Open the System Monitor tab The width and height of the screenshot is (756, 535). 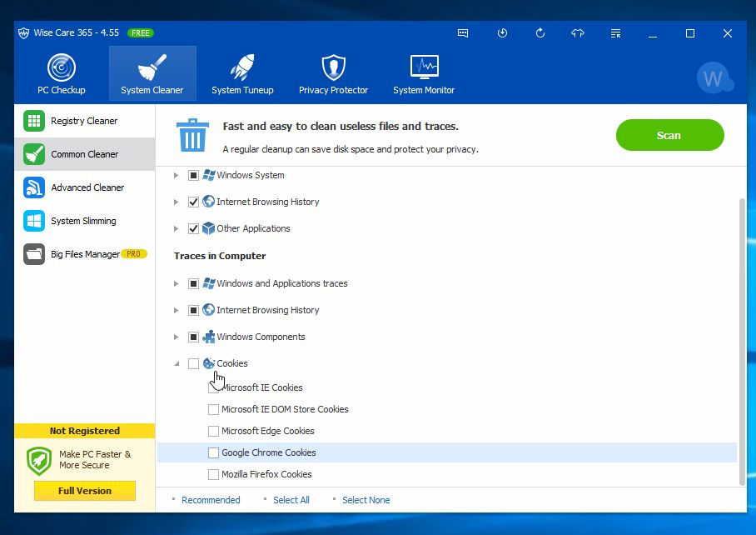(x=424, y=74)
